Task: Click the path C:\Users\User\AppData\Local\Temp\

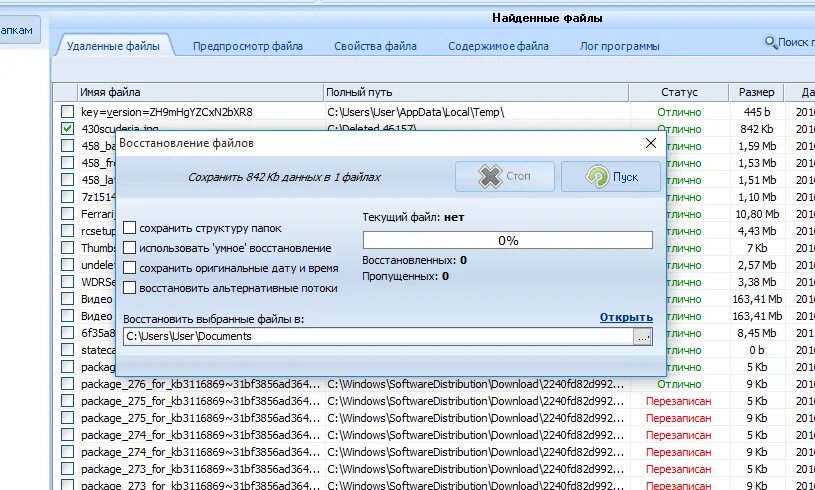Action: pos(416,112)
